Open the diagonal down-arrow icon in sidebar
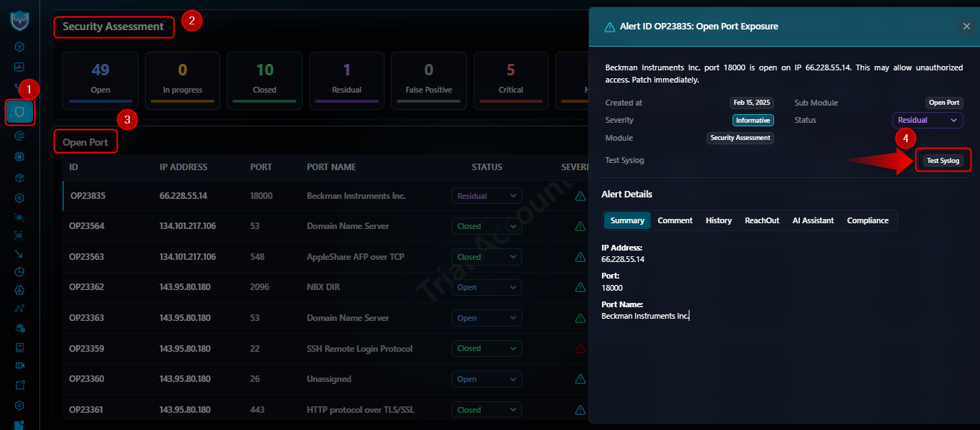The image size is (980, 430). coord(19,253)
